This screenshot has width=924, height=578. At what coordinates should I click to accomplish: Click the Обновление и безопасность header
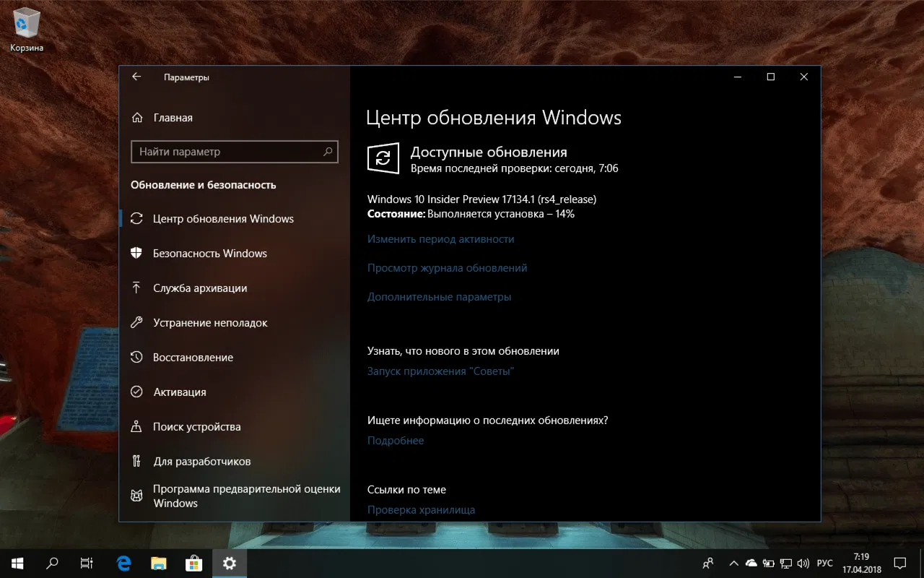point(204,185)
